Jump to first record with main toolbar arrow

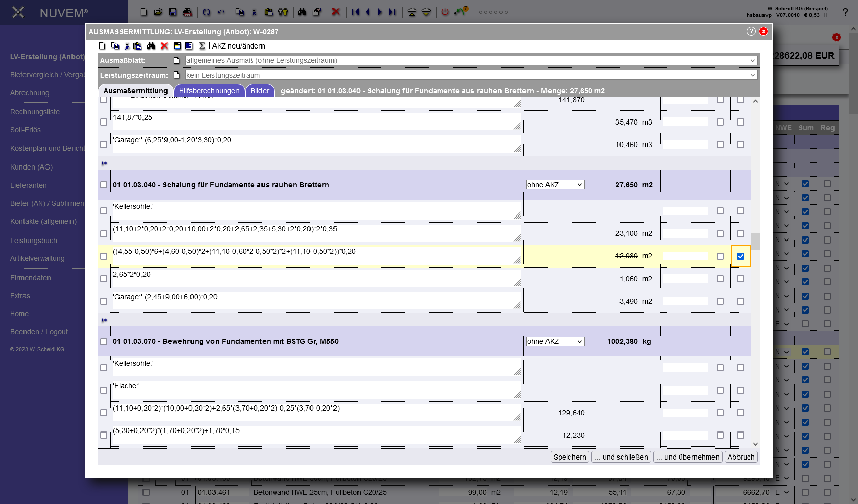(x=356, y=12)
